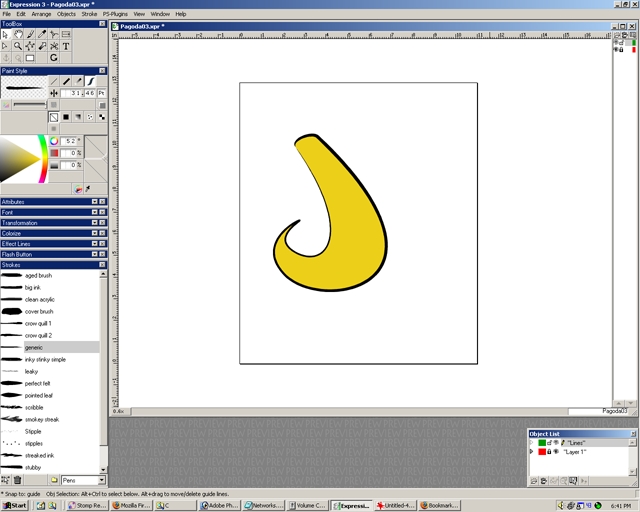Select the arrow Selection tool in ToolBox
Viewport: 640px width, 512px height.
click(5, 35)
